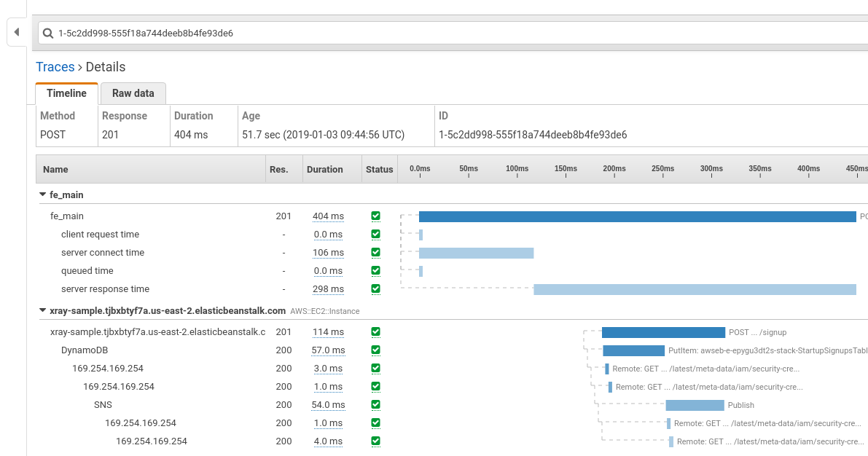The image size is (868, 456).
Task: Click server connect time status checkmark
Action: [375, 253]
